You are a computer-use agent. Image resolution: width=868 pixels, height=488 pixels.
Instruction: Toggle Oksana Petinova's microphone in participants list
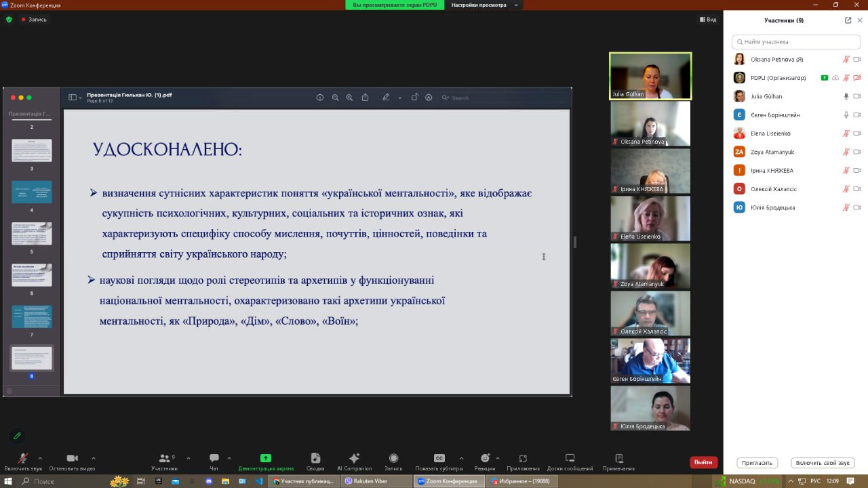point(846,60)
